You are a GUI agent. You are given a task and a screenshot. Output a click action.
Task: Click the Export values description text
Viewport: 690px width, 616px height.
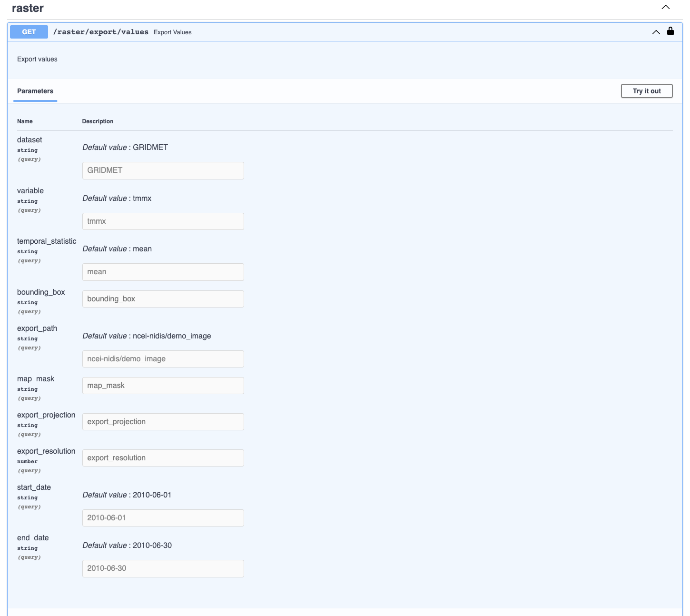point(37,59)
